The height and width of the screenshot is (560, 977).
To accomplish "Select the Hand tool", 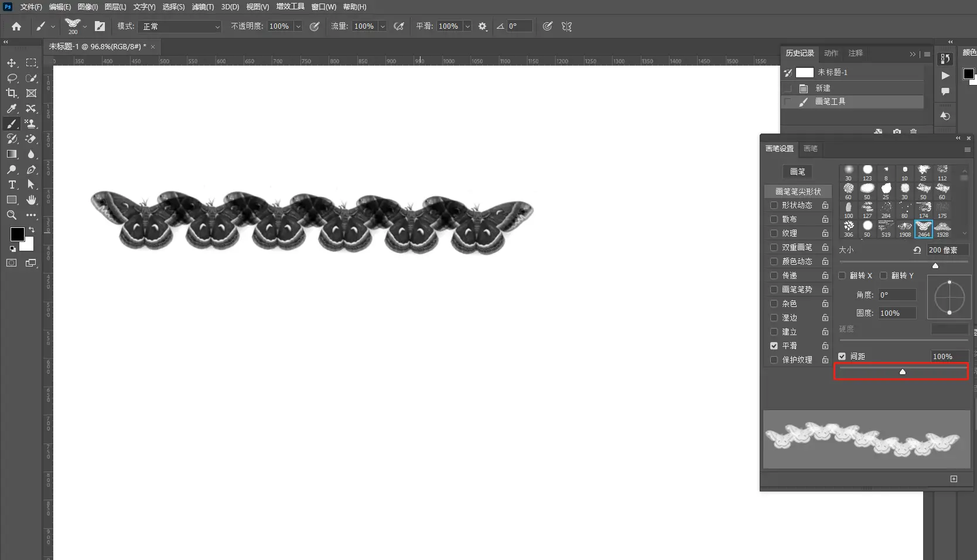I will (x=32, y=200).
